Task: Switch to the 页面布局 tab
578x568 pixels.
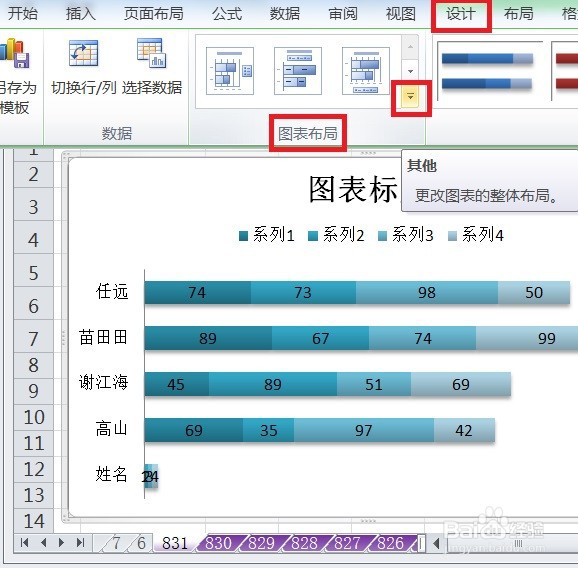Action: tap(153, 14)
